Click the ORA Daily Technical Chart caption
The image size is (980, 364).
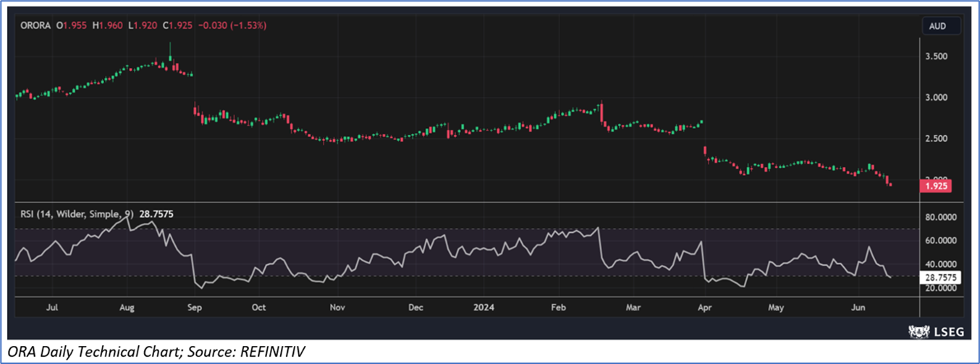(156, 352)
